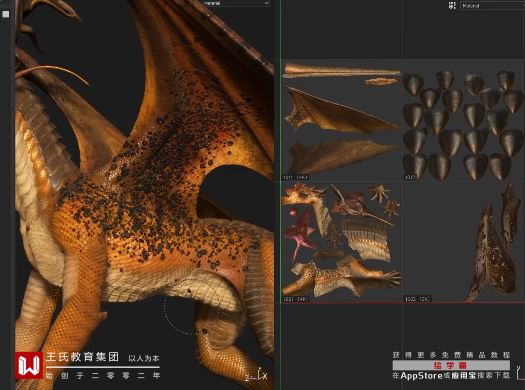The image size is (525, 390).
Task: Select the UV patch label "1012"
Action: tap(410, 177)
